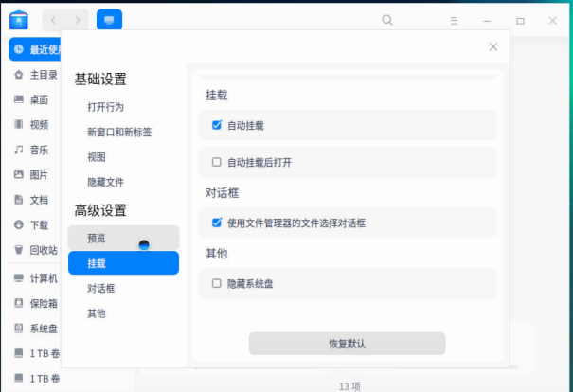Jump to the 基础设置 heading
Image resolution: width=573 pixels, height=392 pixels.
coord(100,79)
